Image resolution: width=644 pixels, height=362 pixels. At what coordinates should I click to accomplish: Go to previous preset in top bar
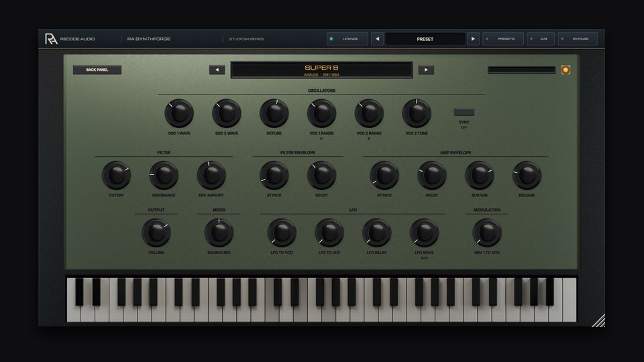coord(378,39)
